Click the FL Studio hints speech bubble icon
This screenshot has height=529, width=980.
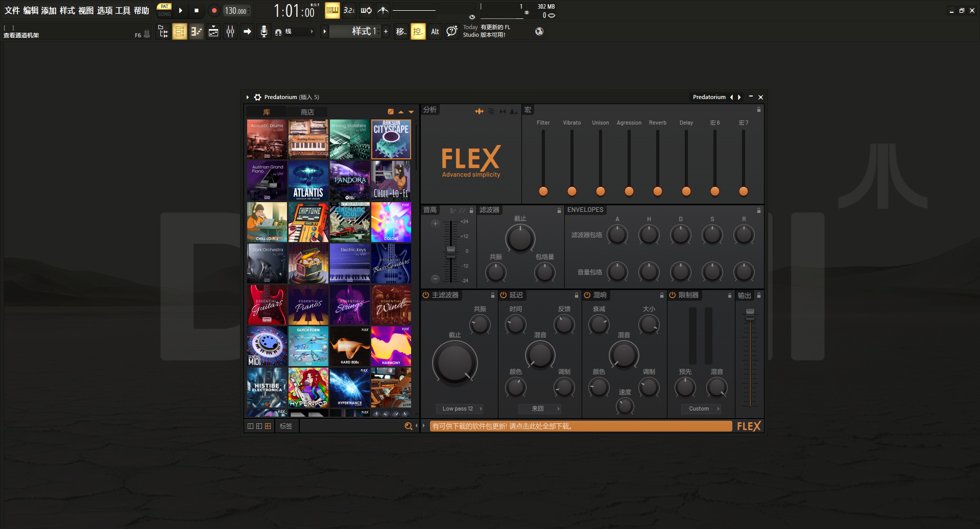[x=451, y=31]
